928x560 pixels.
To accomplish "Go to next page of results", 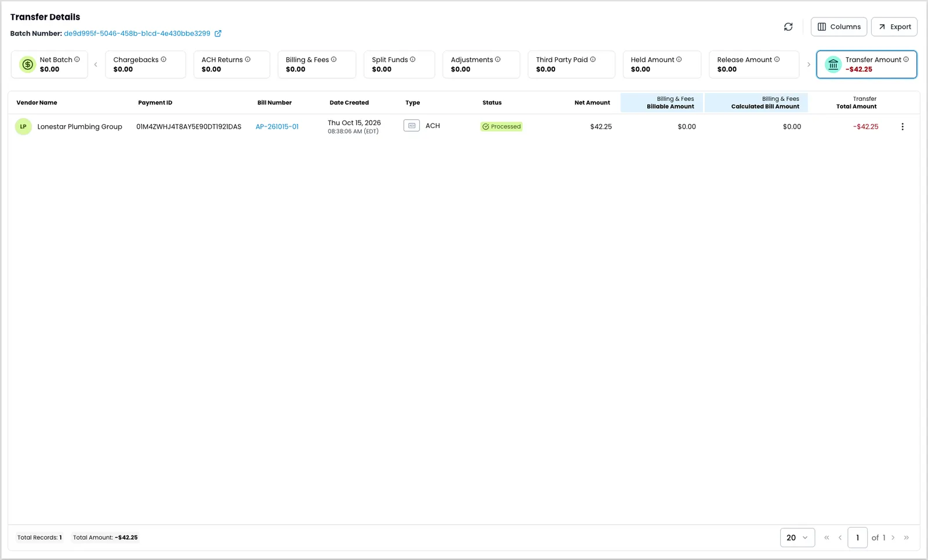I will tap(893, 537).
